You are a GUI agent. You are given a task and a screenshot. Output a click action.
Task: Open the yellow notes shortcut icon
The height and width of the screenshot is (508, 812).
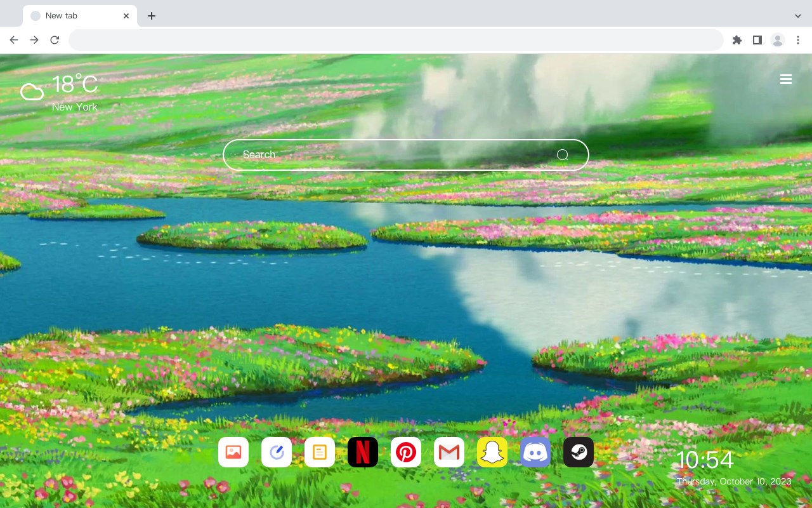tap(320, 452)
